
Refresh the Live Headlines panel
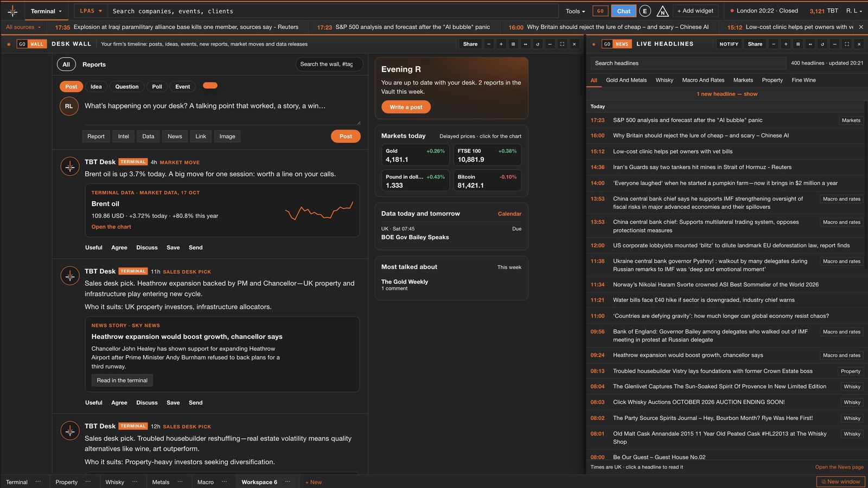[x=822, y=44]
